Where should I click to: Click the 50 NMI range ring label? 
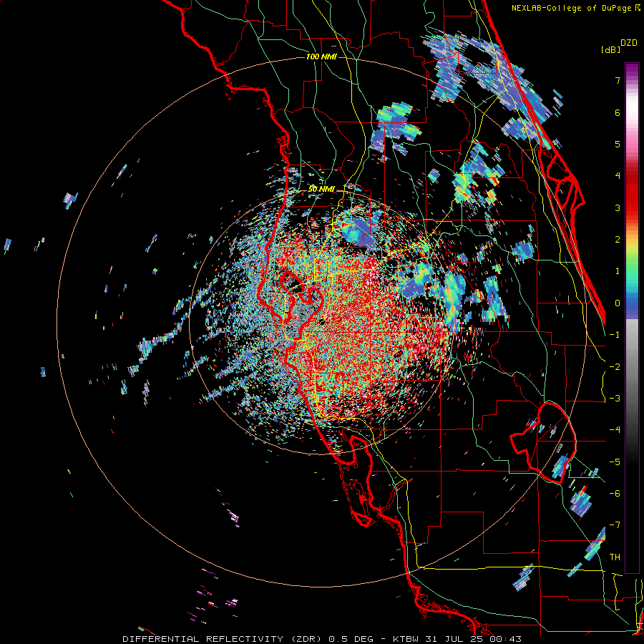321,189
